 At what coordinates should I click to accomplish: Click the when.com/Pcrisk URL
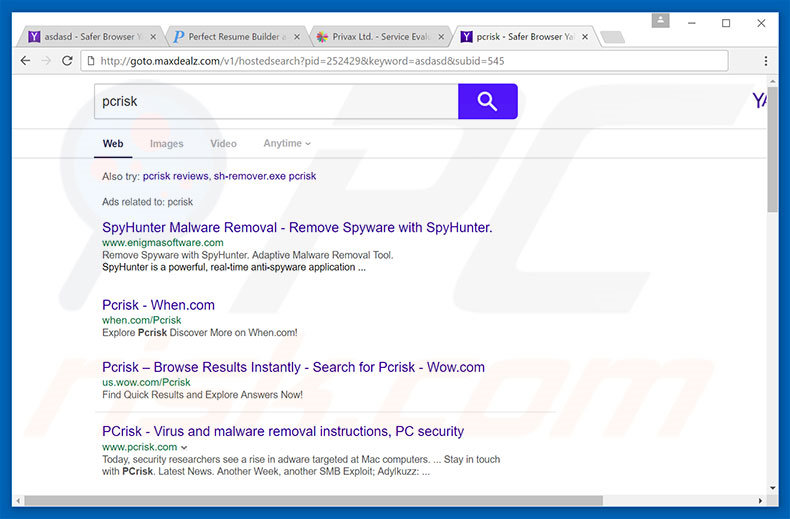[142, 320]
